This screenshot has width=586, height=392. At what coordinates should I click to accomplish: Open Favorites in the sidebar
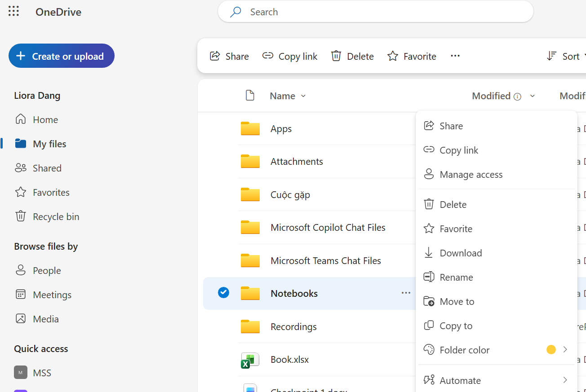43,192
